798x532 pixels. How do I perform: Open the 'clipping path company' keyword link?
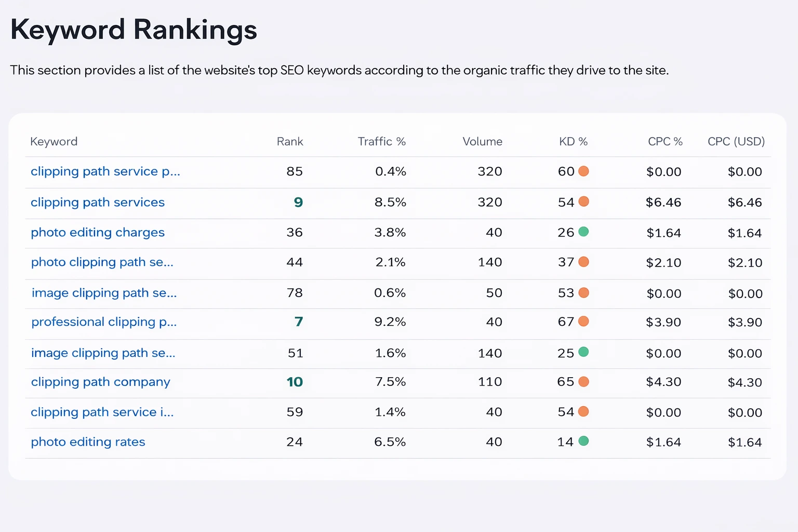pyautogui.click(x=100, y=382)
